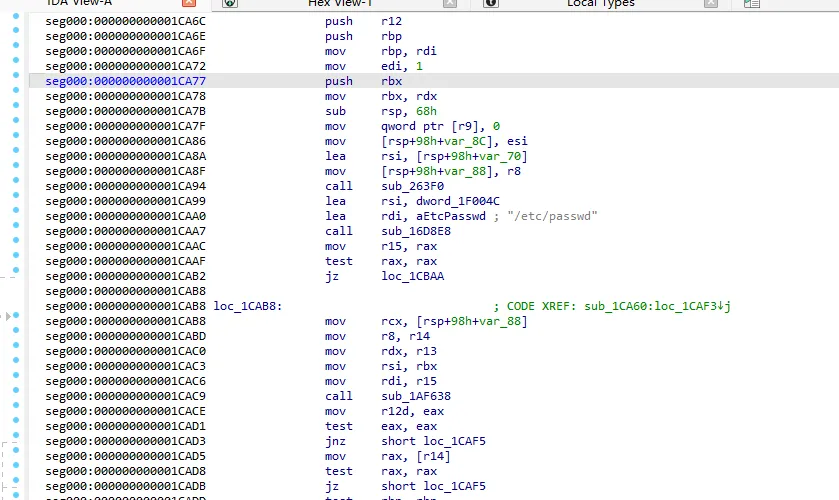Click 'rcx, [rsp+98h+var_88]' operand

454,321
